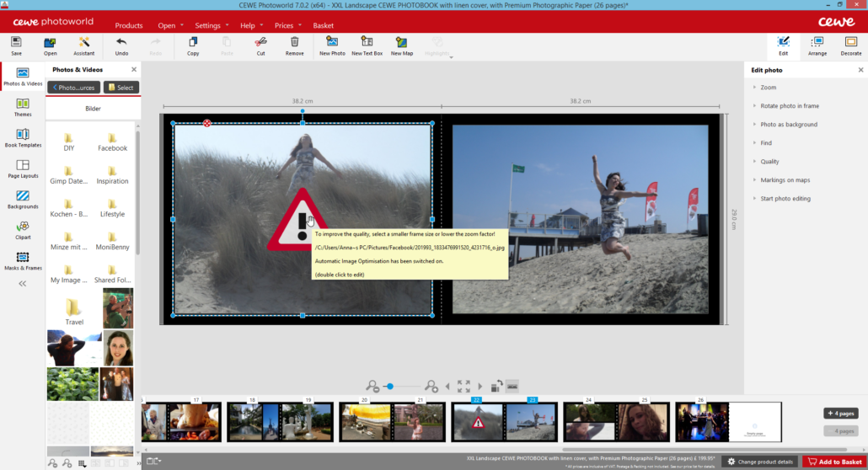Open the Travel folder
The width and height of the screenshot is (868, 470).
tap(74, 312)
